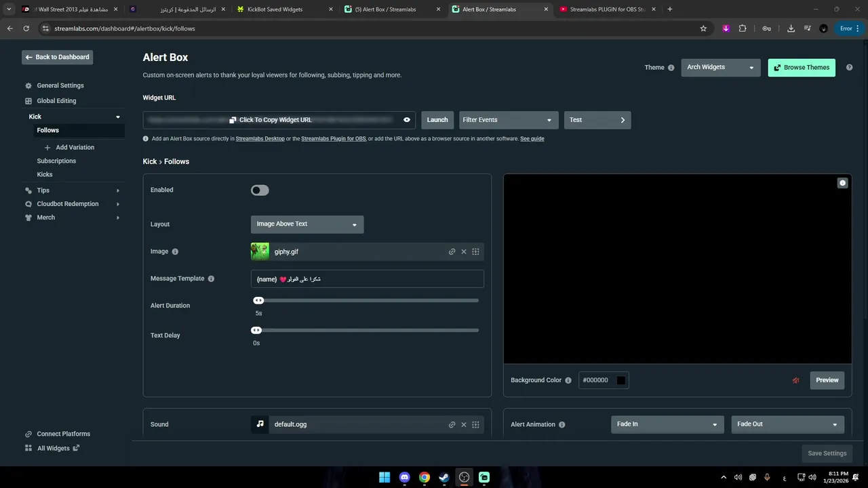
Task: Open the browser downloads icon
Action: point(791,28)
